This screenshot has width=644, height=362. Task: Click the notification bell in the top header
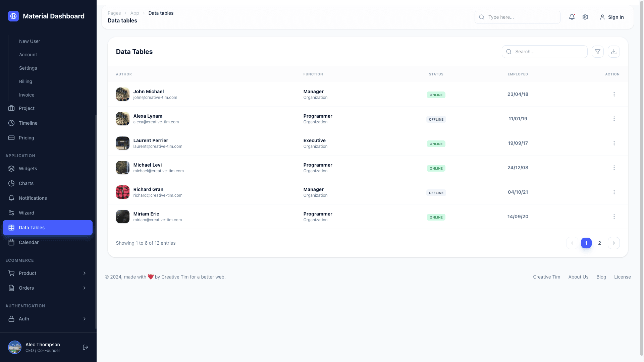coord(572,17)
